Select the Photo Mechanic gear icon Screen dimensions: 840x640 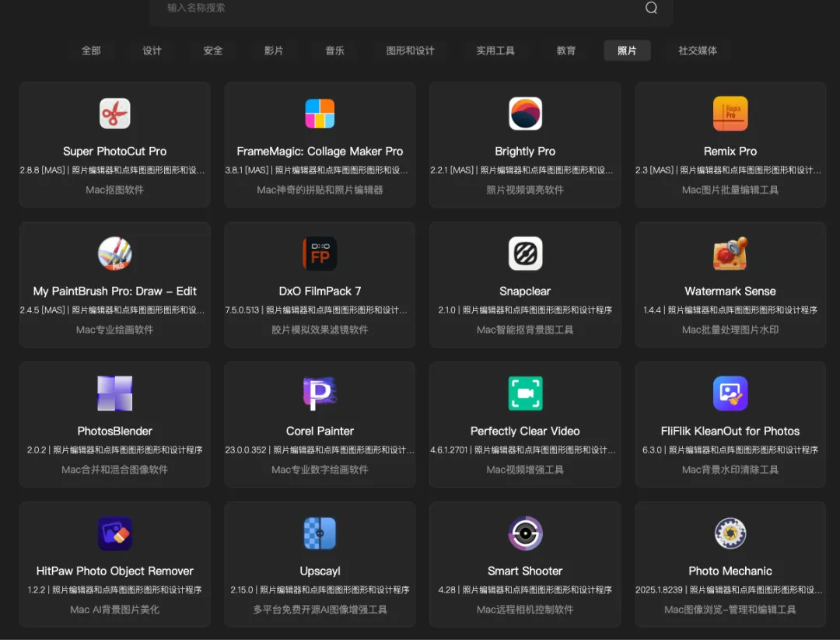point(730,533)
